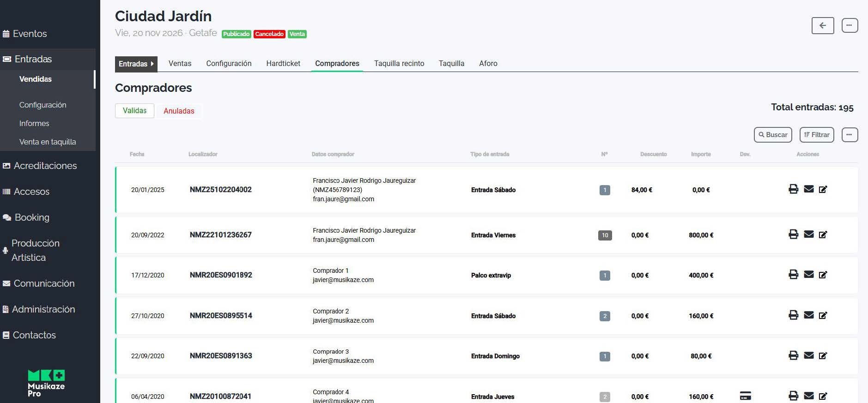Open the Filtrar filter button
The height and width of the screenshot is (403, 868).
point(816,135)
